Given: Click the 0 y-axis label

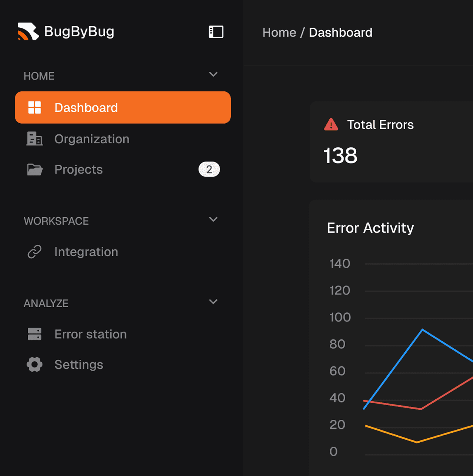Looking at the screenshot, I should [x=333, y=452].
